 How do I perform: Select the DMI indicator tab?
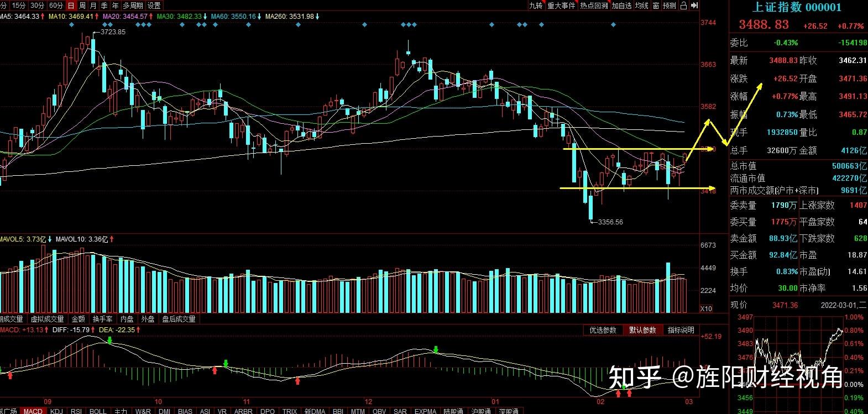(x=164, y=411)
